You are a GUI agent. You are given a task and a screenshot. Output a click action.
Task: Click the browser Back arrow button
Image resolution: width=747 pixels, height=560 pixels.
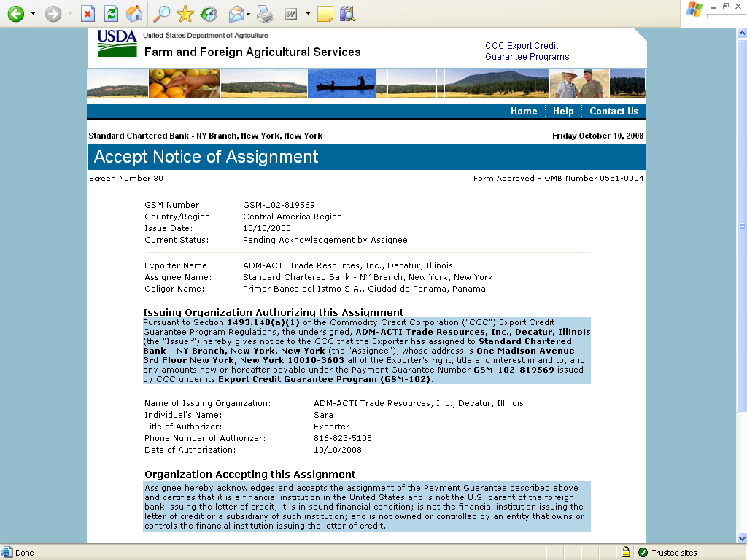coord(16,14)
